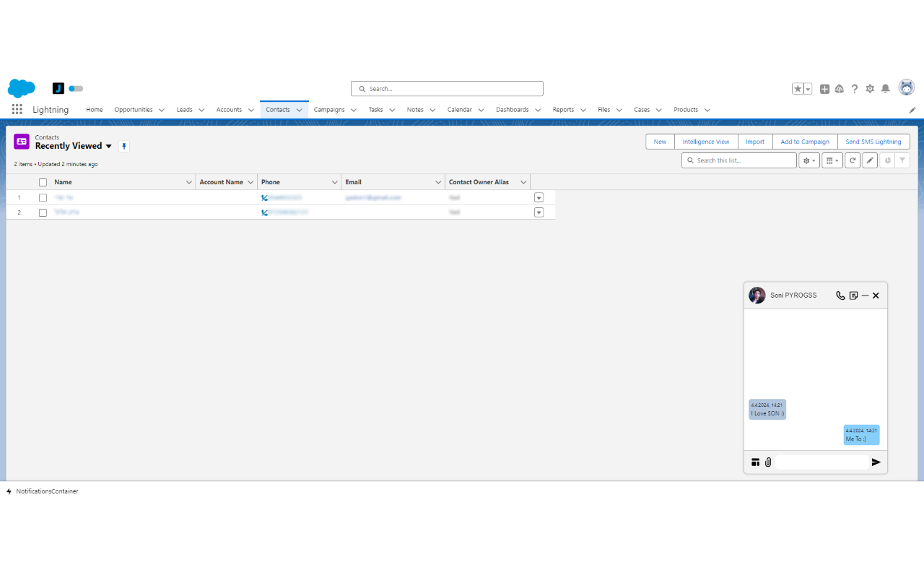Click the Show filters funnel icon
924x578 pixels.
(902, 160)
